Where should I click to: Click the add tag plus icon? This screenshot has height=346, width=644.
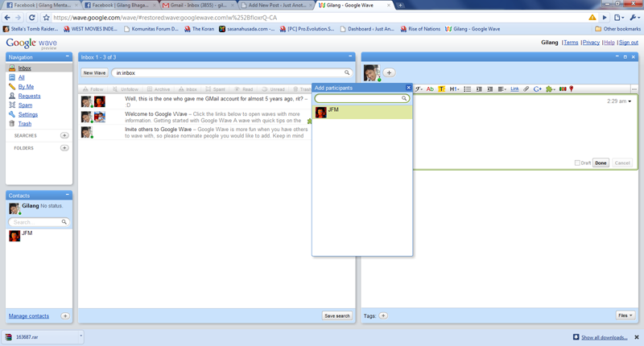click(x=383, y=315)
